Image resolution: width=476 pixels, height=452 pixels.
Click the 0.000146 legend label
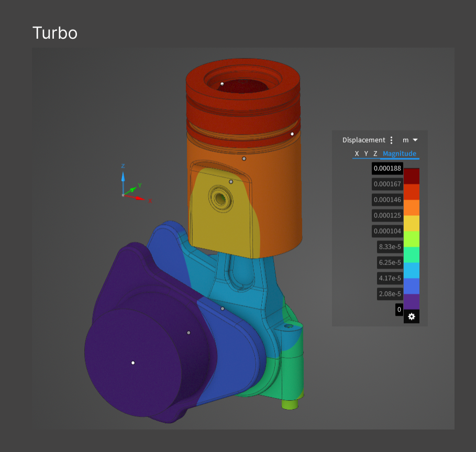click(x=388, y=200)
